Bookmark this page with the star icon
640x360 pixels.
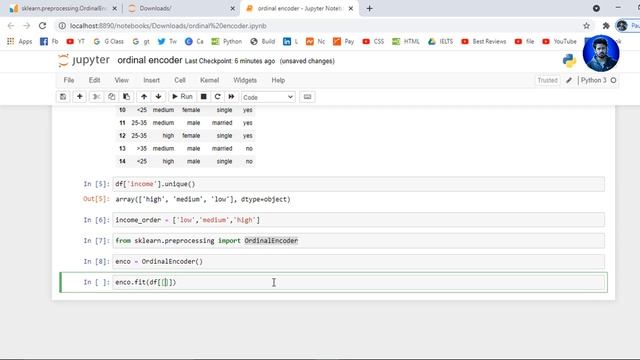[587, 26]
